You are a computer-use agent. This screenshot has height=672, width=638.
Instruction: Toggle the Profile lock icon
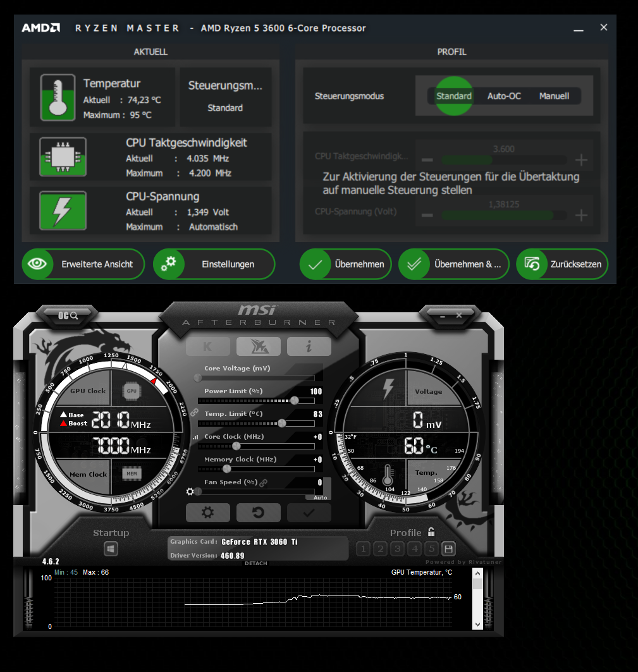431,532
